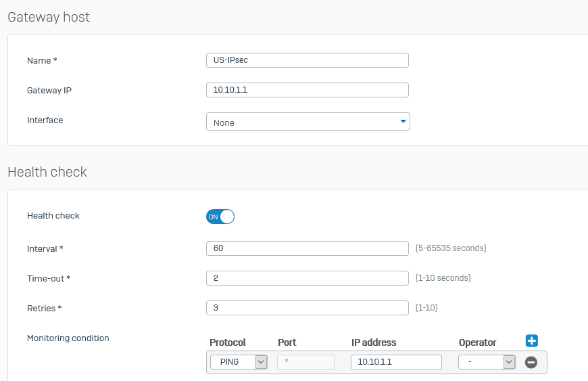The image size is (588, 381).
Task: Select the Interval field with value 60
Action: 307,248
